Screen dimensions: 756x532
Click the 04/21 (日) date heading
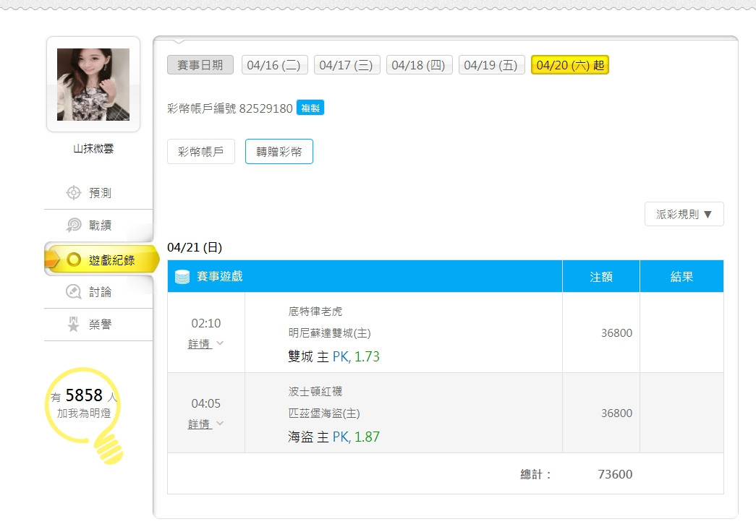[x=195, y=248]
